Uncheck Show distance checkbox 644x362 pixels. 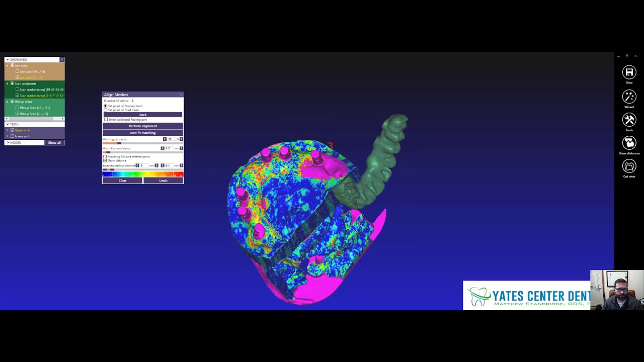105,160
